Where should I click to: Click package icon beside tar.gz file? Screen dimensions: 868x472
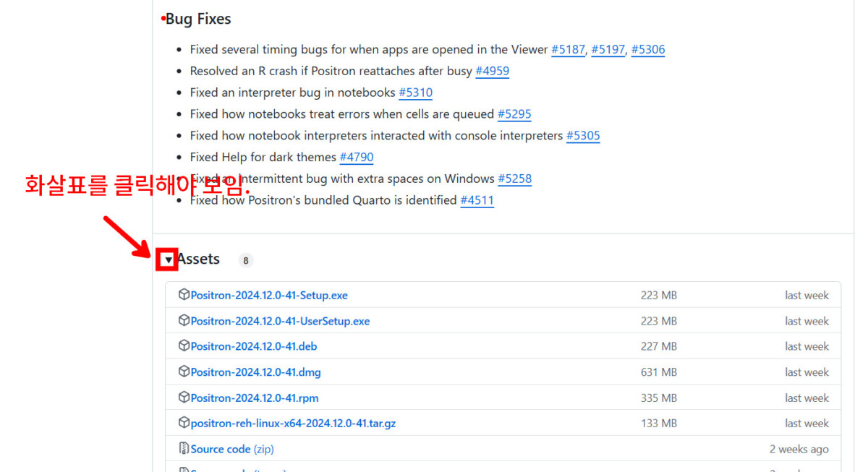184,423
